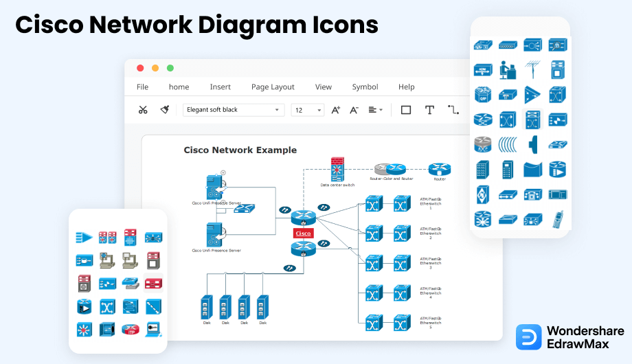Select the rectangle shape tool
Screen dimensions: 632x364
click(x=406, y=110)
